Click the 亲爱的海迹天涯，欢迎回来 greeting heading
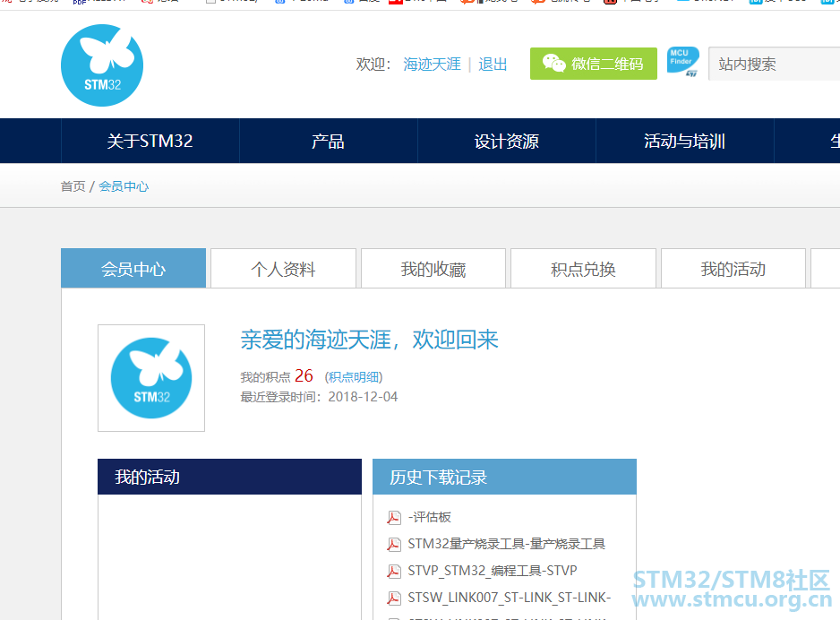The image size is (840, 620). [x=370, y=340]
